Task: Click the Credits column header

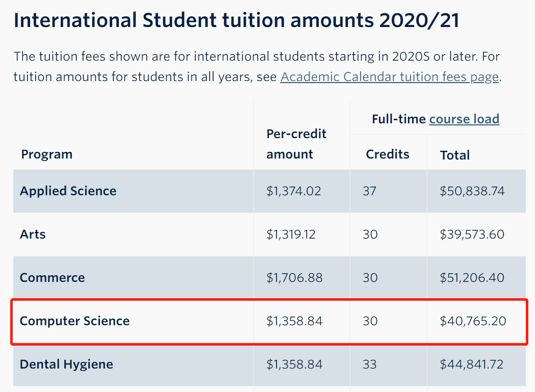Action: point(388,154)
